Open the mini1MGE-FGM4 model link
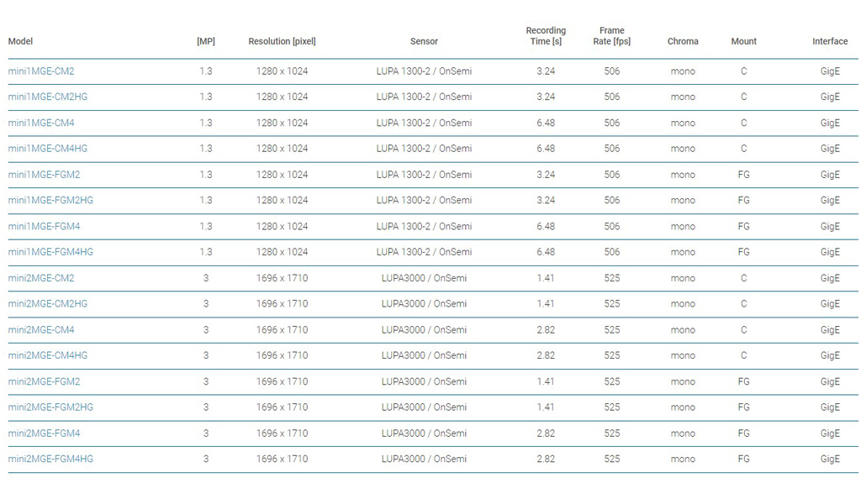The height and width of the screenshot is (504, 861). point(44,227)
